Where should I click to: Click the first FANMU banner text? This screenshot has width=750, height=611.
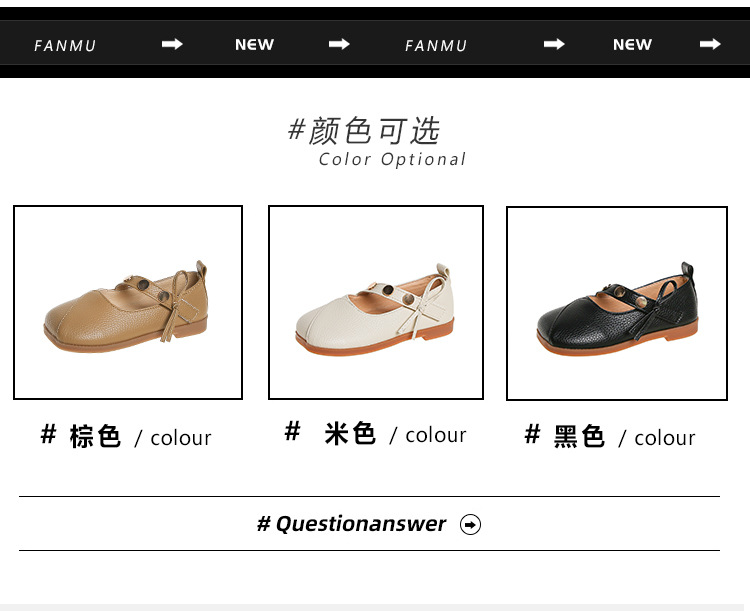click(x=65, y=45)
